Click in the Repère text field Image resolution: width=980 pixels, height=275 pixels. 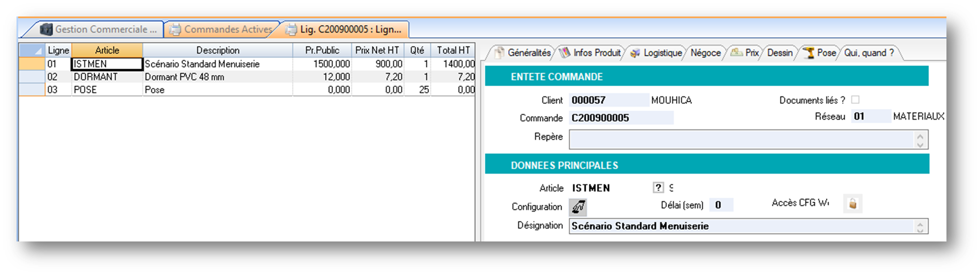[741, 139]
